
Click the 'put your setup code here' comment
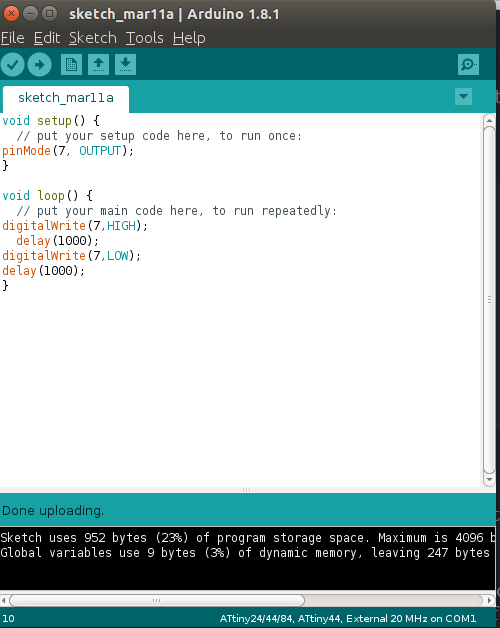click(x=159, y=136)
